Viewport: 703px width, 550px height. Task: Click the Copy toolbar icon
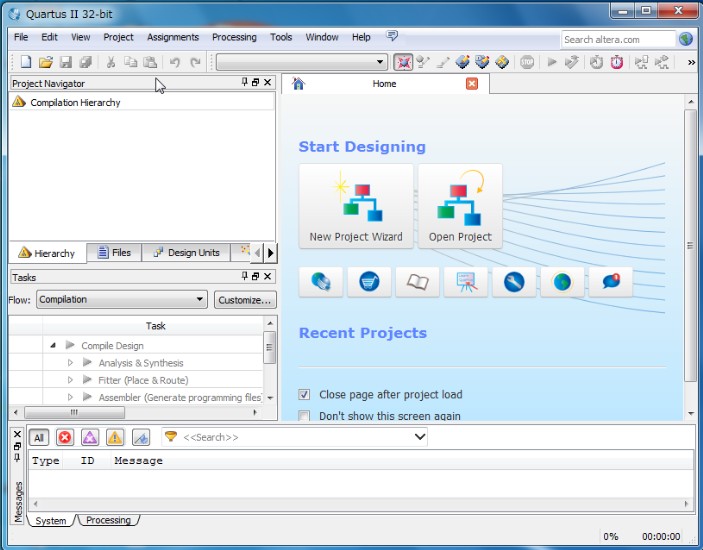click(x=130, y=62)
